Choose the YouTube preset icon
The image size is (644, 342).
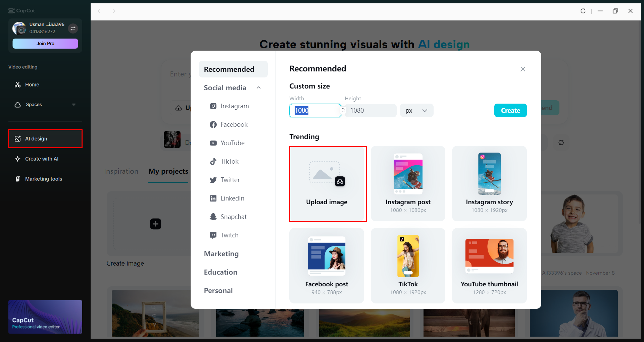point(213,143)
